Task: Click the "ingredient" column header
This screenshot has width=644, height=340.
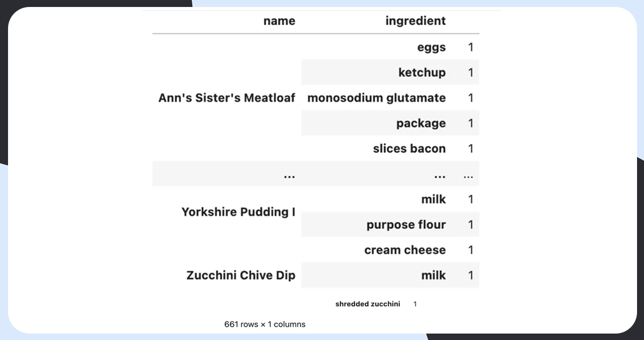Action: click(x=415, y=21)
